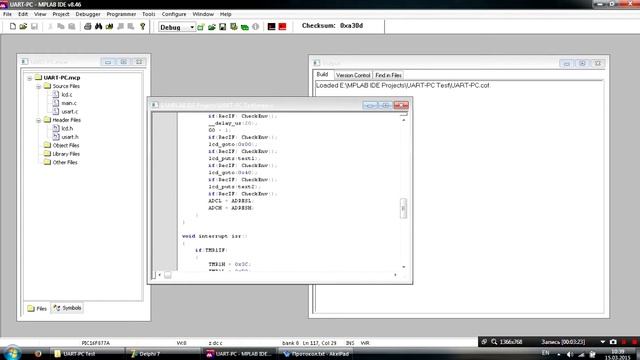
Task: Click the Save File toolbar icon
Action: [x=34, y=27]
